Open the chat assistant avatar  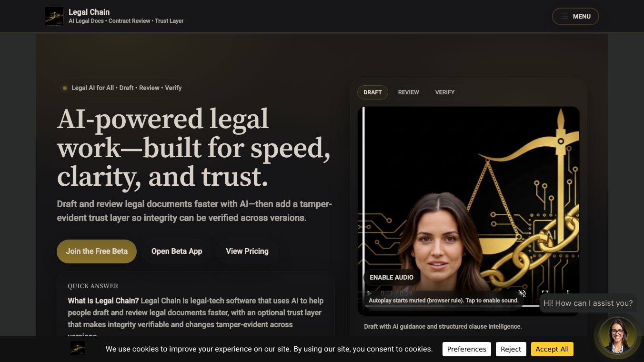point(617,335)
